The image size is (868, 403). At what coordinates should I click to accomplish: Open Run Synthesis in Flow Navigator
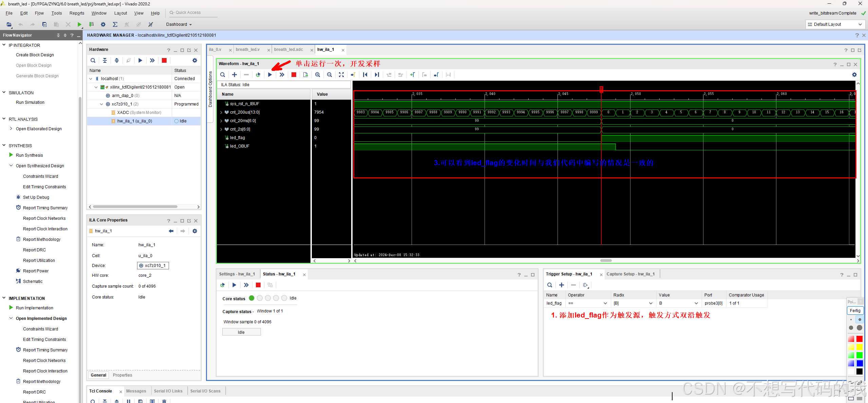pyautogui.click(x=29, y=155)
